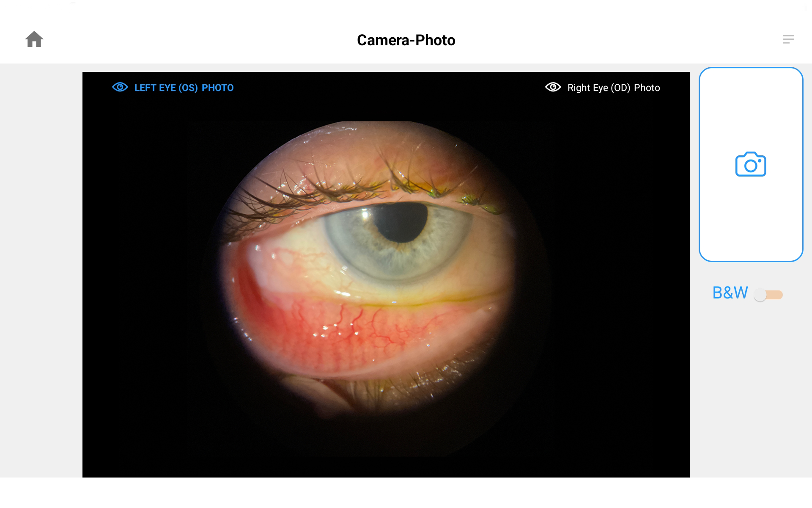
Task: Click the B&W label text
Action: click(x=730, y=293)
